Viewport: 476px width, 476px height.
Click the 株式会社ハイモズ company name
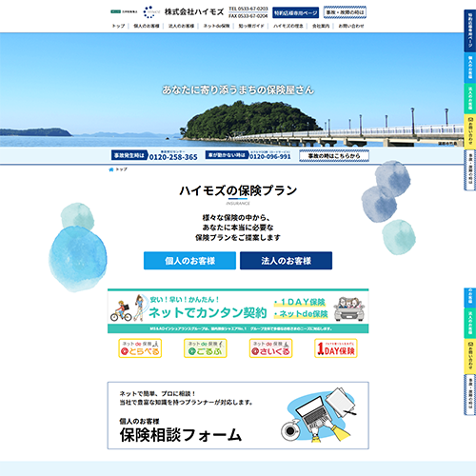[x=194, y=12]
